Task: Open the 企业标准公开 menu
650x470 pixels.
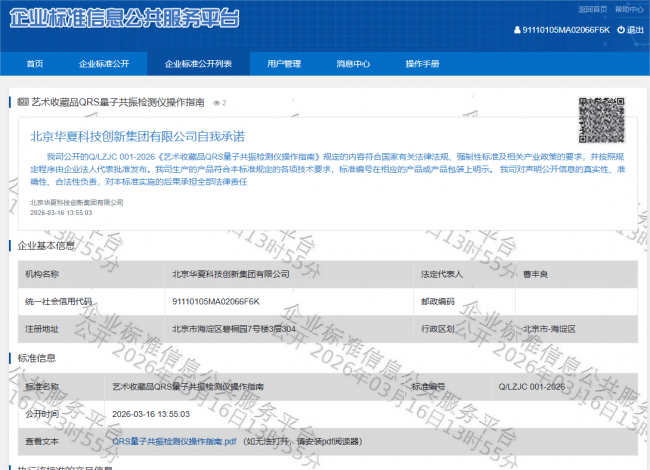Action: click(x=104, y=64)
